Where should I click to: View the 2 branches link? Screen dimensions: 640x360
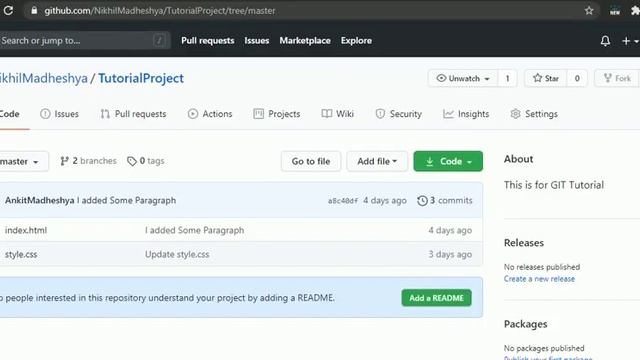(x=88, y=161)
